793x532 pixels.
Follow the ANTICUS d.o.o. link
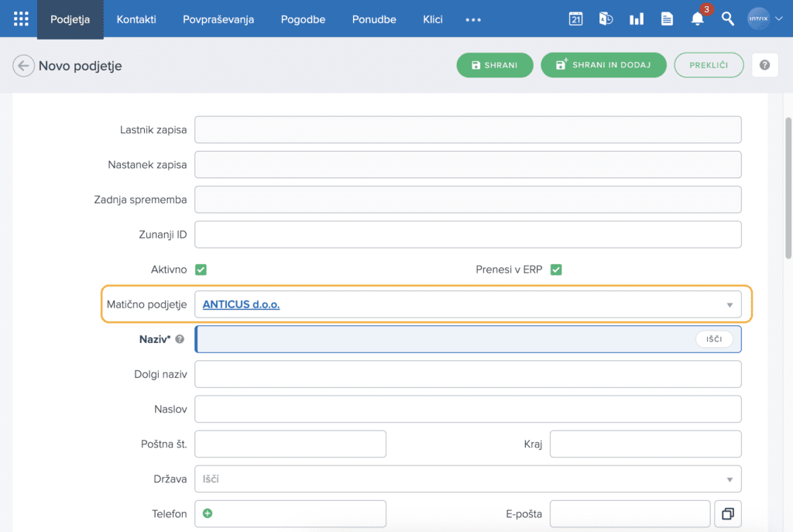(x=241, y=304)
